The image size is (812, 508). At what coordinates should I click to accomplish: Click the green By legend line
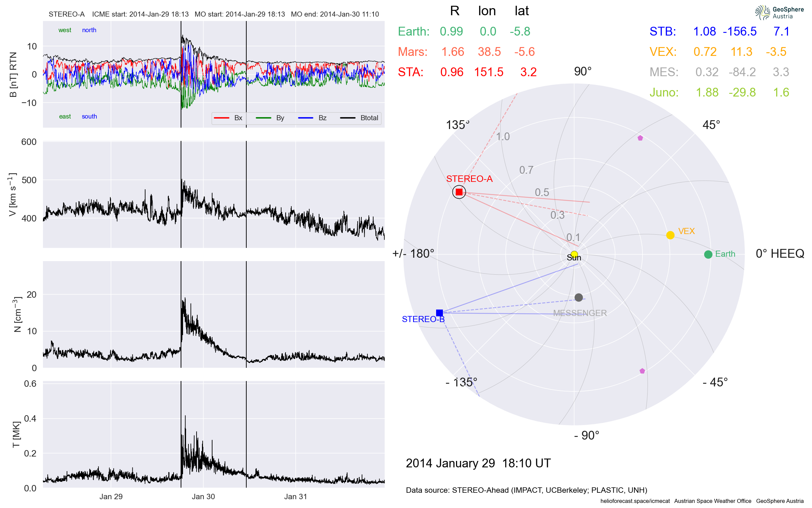click(x=264, y=118)
